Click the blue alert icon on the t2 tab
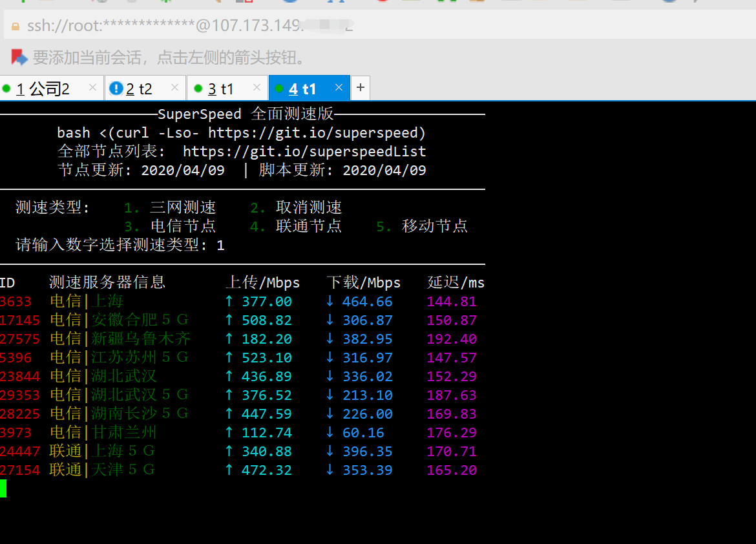 point(116,89)
